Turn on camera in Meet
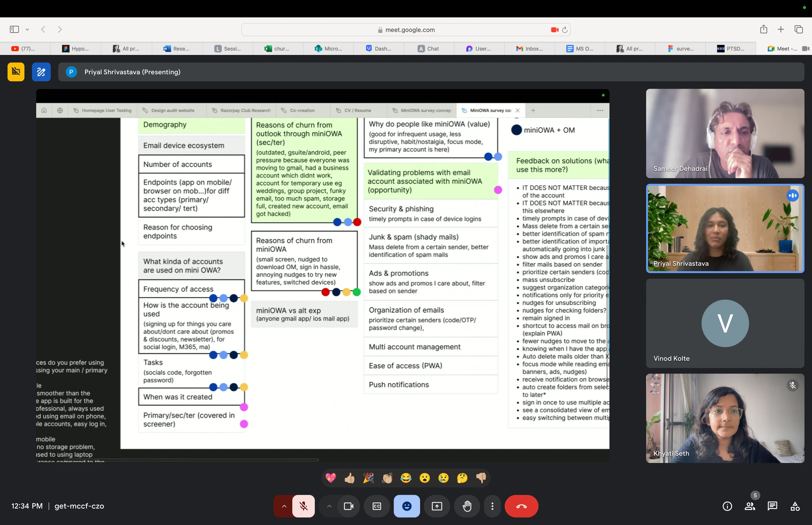The image size is (812, 525). coord(349,506)
